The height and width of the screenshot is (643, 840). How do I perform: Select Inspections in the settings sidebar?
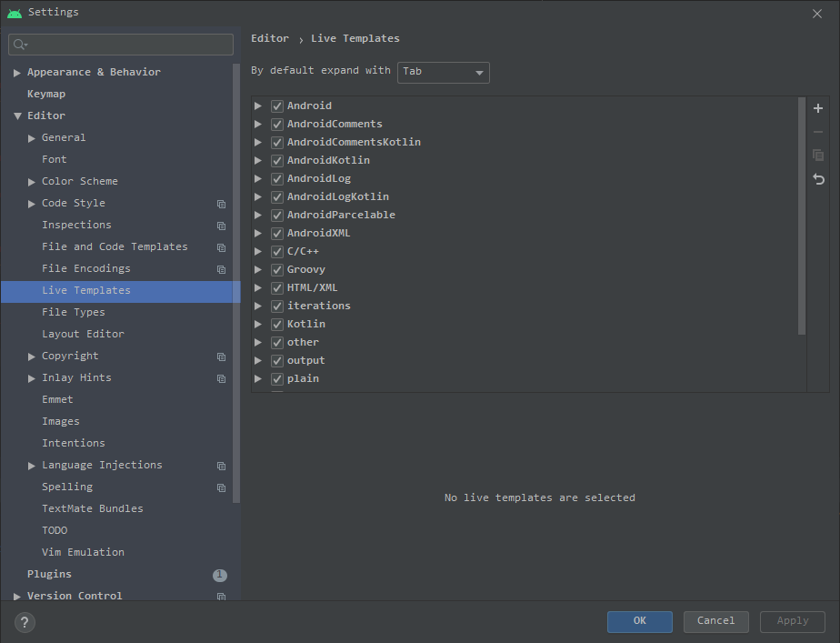(76, 225)
